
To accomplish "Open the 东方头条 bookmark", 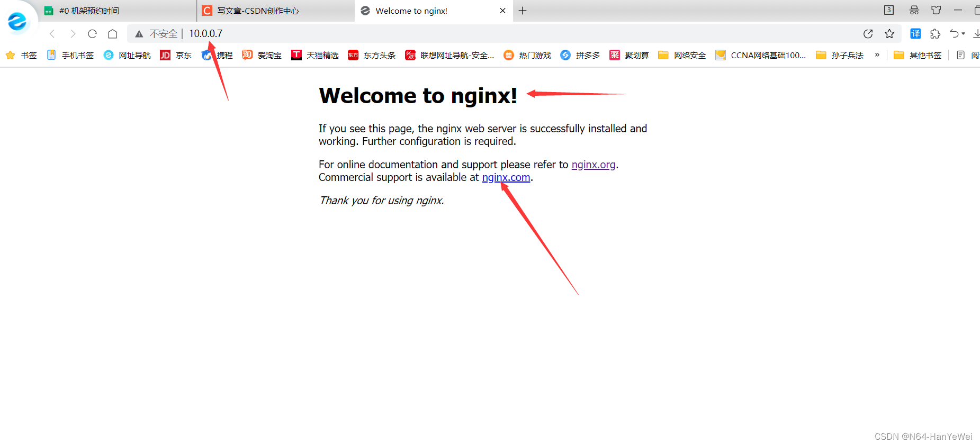I will click(x=372, y=55).
